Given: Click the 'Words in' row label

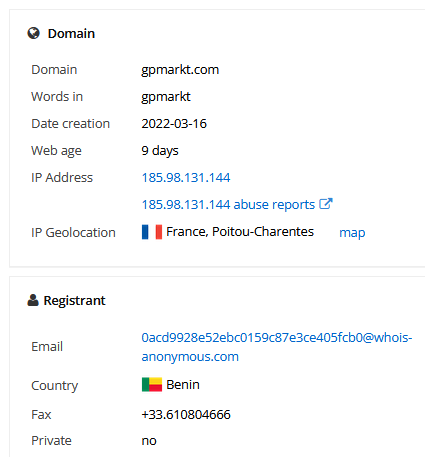Looking at the screenshot, I should [57, 97].
